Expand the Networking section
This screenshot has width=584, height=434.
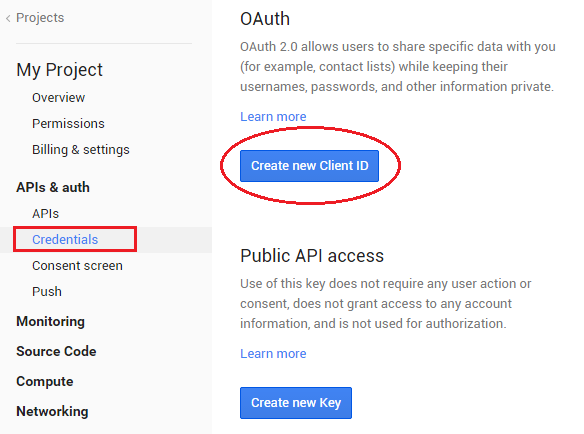coord(53,411)
